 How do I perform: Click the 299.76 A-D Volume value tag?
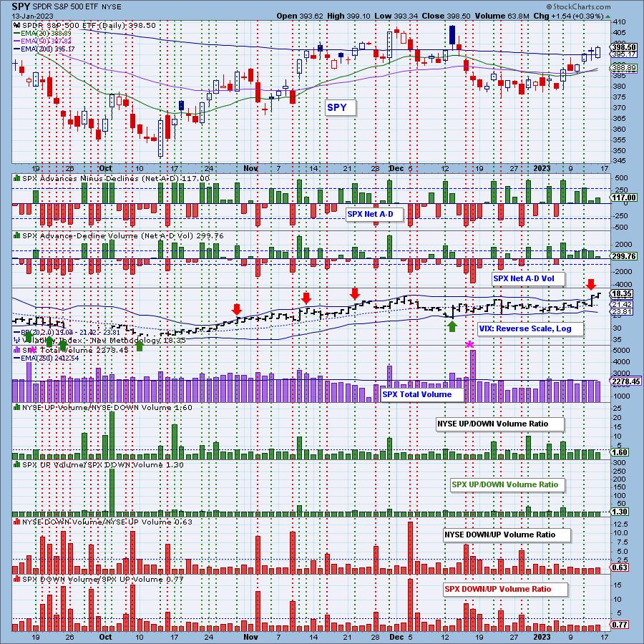623,256
